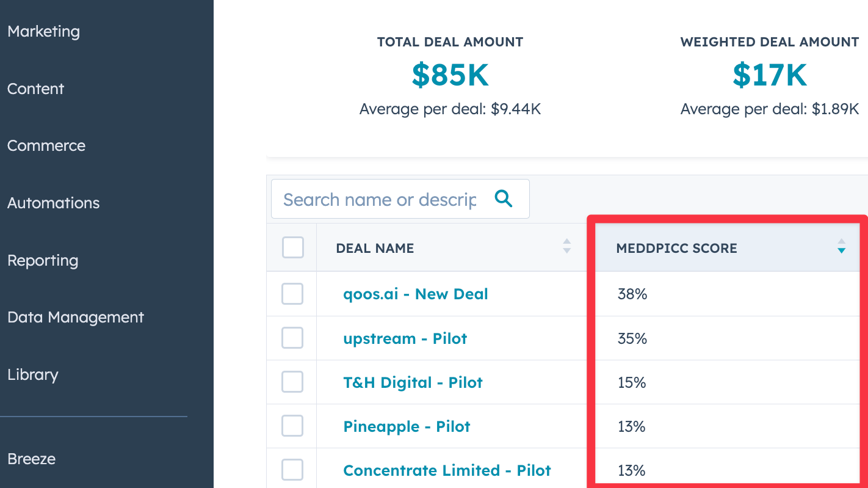Focus the Search name or description field
The image size is (868, 488).
(x=380, y=199)
